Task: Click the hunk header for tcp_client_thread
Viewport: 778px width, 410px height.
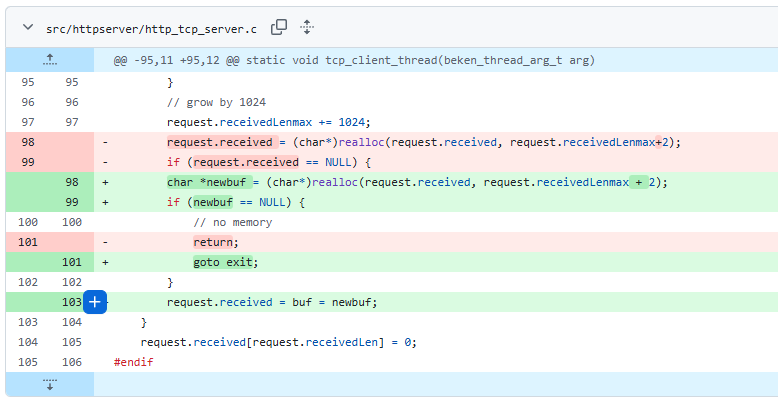Action: point(354,61)
